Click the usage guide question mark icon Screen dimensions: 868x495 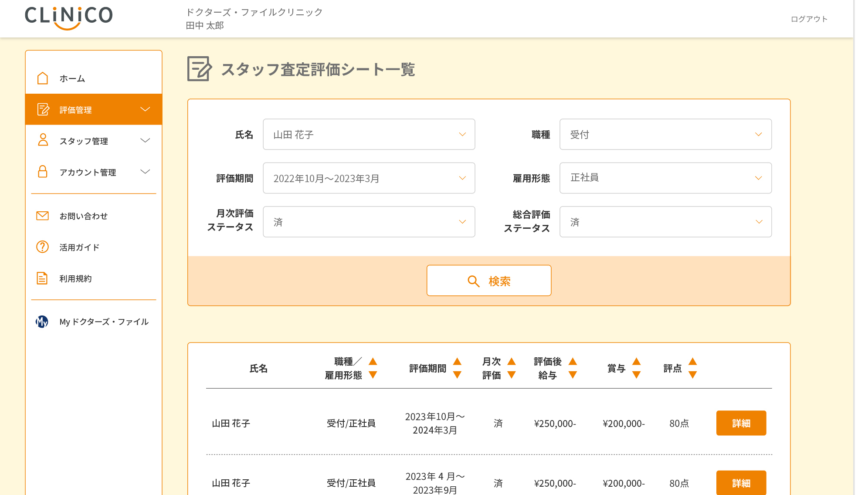[43, 247]
